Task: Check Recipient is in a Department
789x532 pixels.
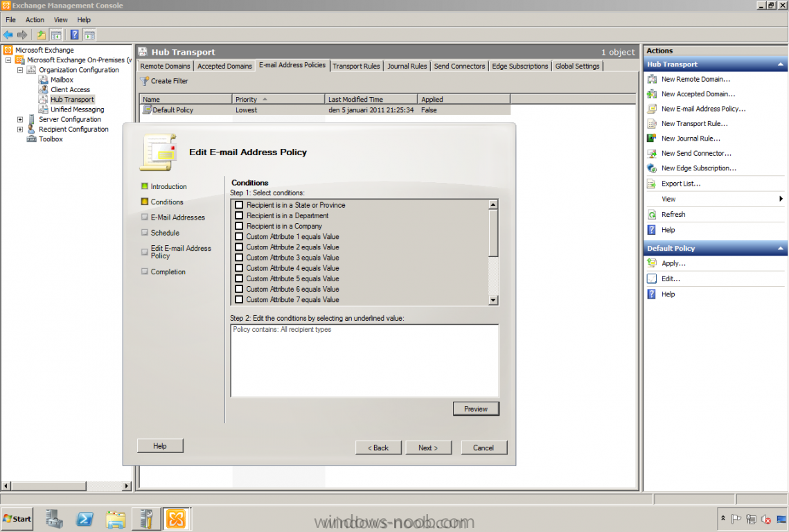Action: tap(239, 216)
